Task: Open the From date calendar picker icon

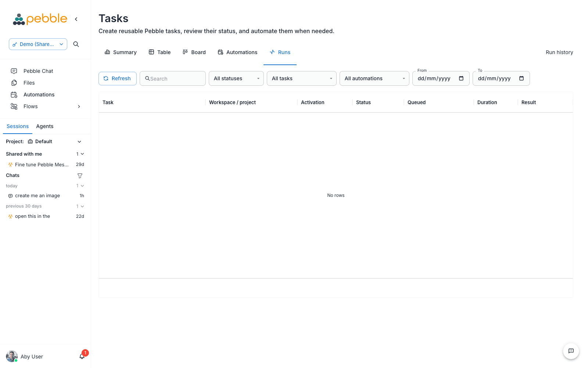Action: [x=461, y=78]
